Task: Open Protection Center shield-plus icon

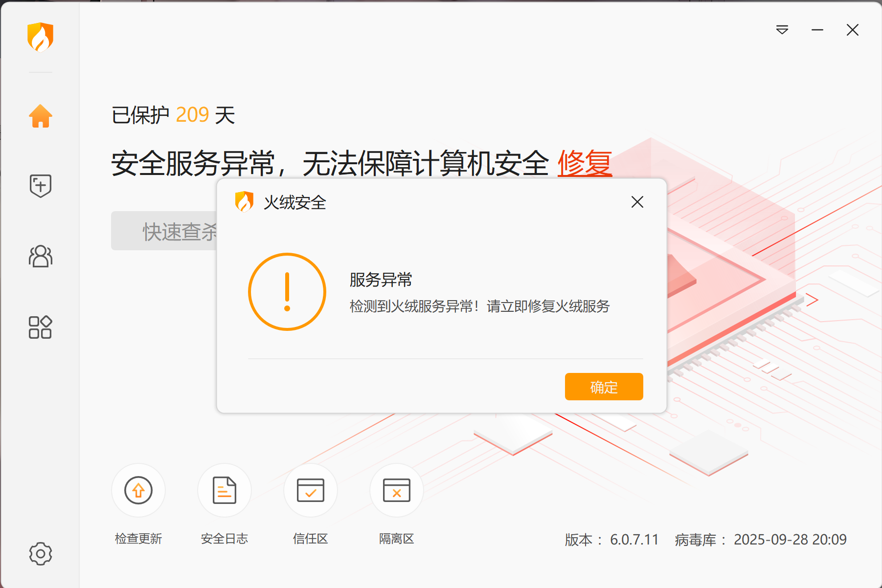Action: pos(40,186)
